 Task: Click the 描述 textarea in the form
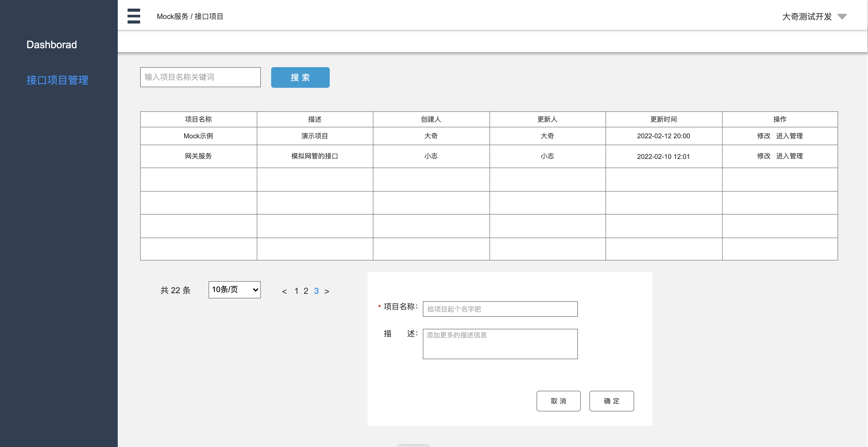(500, 344)
